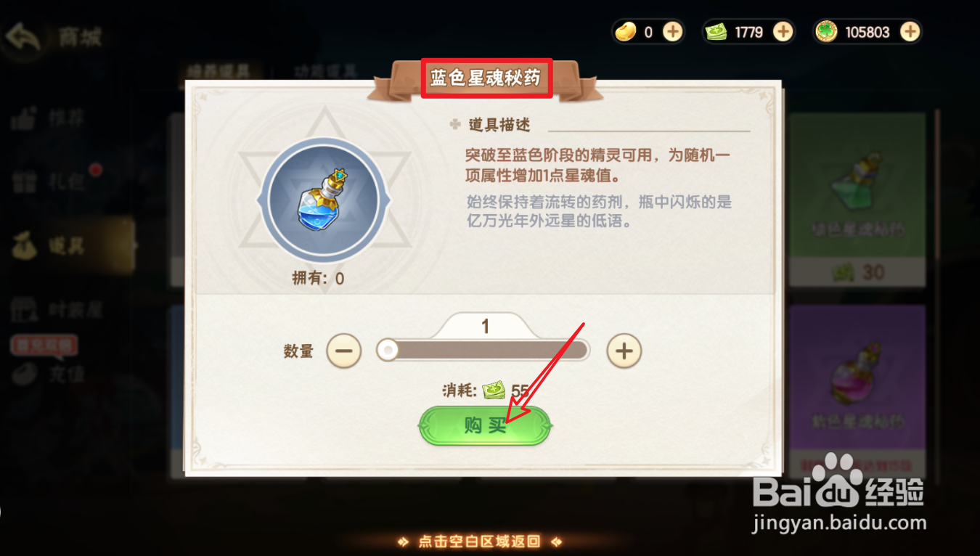Click the green 购买 purchase button
The height and width of the screenshot is (556, 980).
[x=485, y=425]
